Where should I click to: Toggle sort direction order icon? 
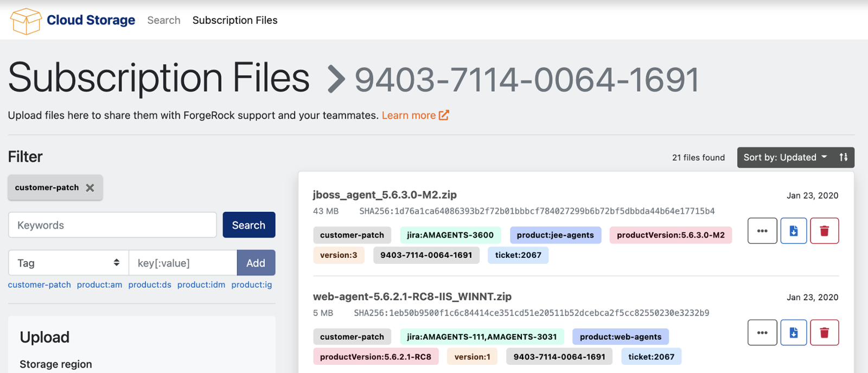point(843,157)
